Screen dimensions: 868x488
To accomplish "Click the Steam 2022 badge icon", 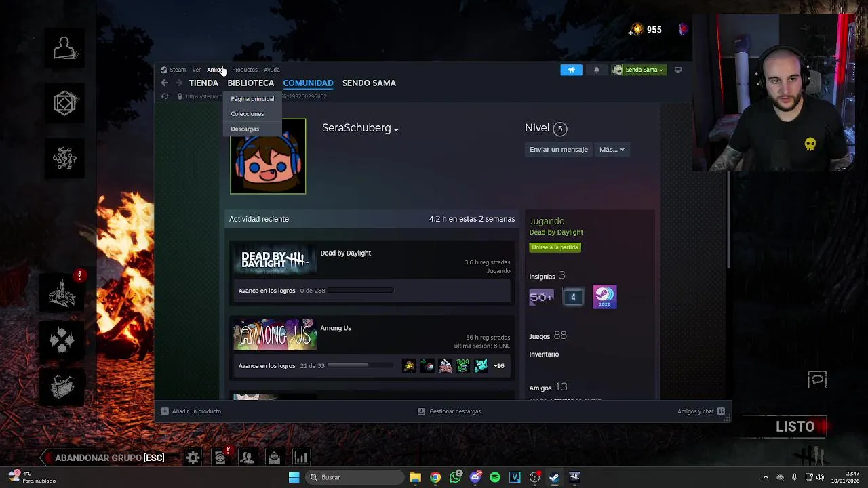I will click(604, 297).
